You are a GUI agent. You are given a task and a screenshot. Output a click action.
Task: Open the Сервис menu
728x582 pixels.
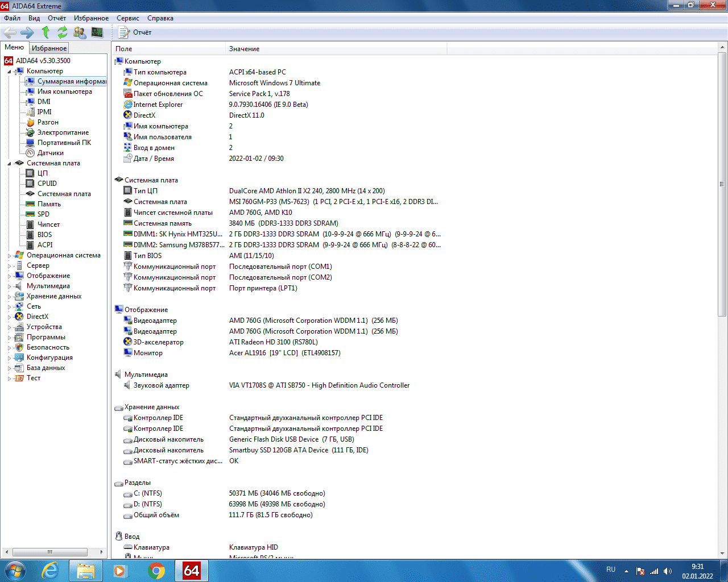pos(128,18)
